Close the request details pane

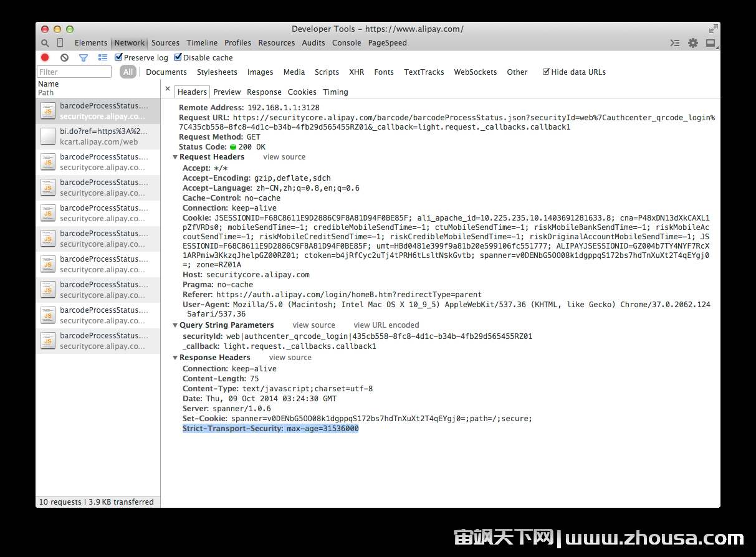pos(168,89)
